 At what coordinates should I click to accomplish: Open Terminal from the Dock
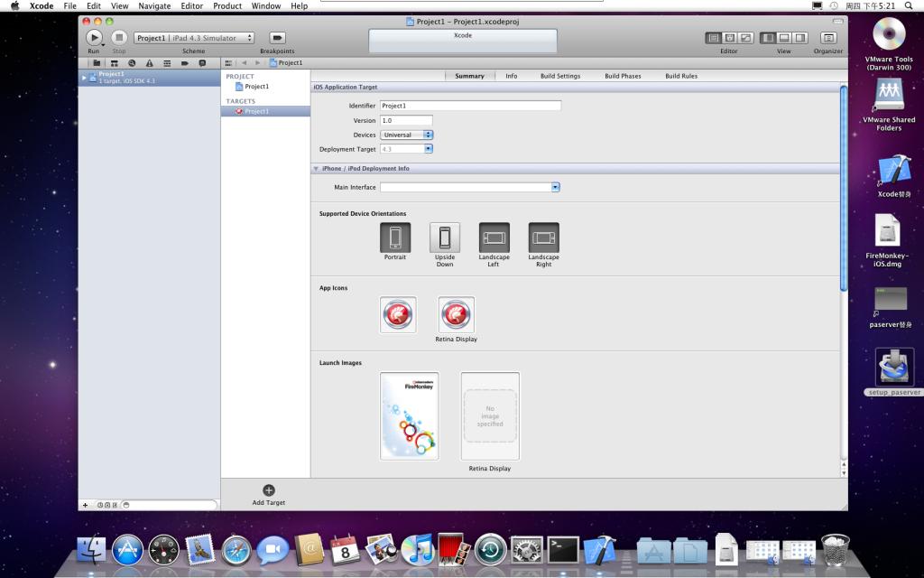(x=563, y=550)
